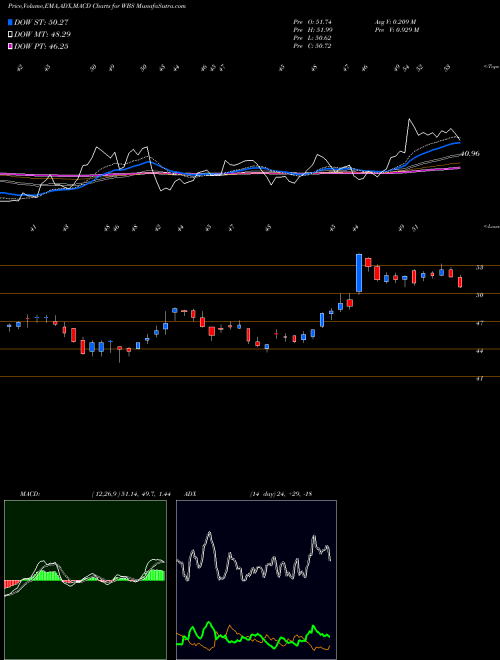Click the 50 price axis label

point(479,295)
